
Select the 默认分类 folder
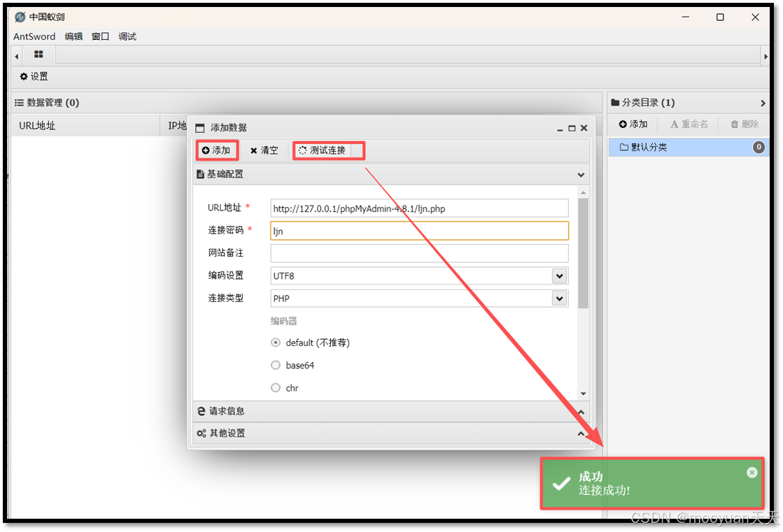(x=688, y=148)
